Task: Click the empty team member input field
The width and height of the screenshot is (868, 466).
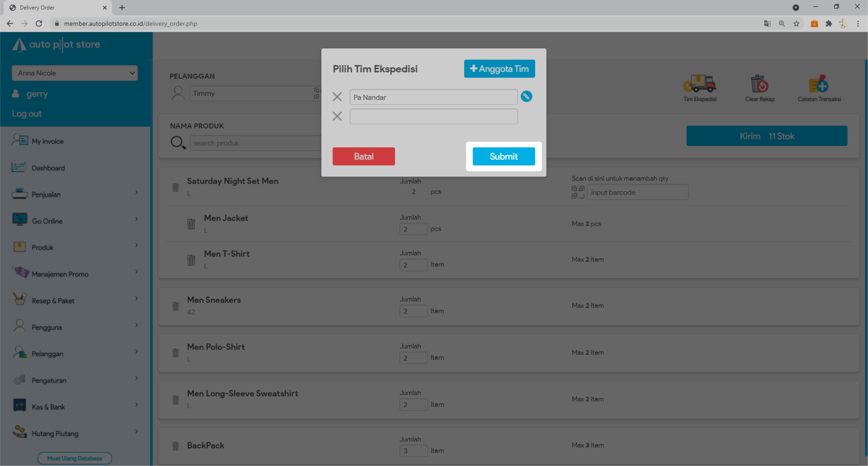Action: point(433,116)
